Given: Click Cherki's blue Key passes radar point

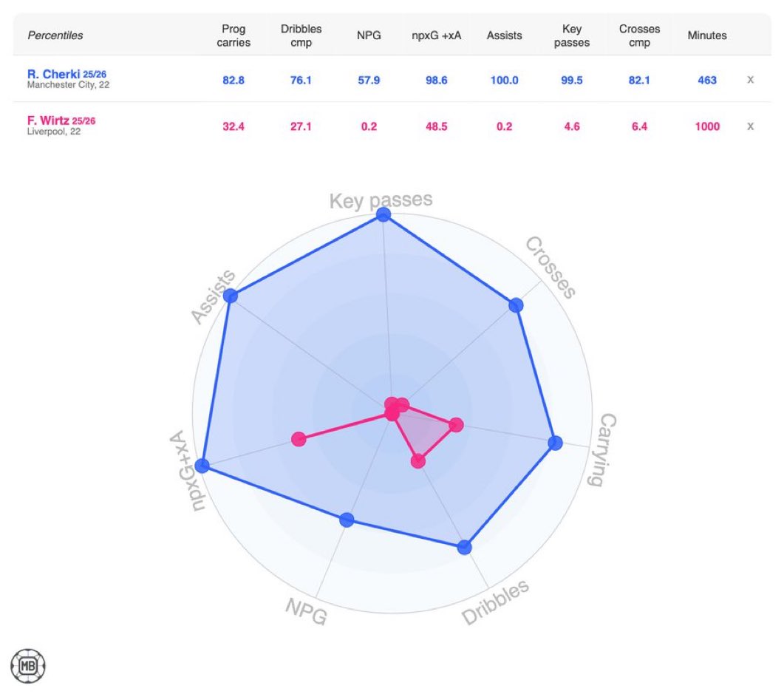Looking at the screenshot, I should (383, 214).
